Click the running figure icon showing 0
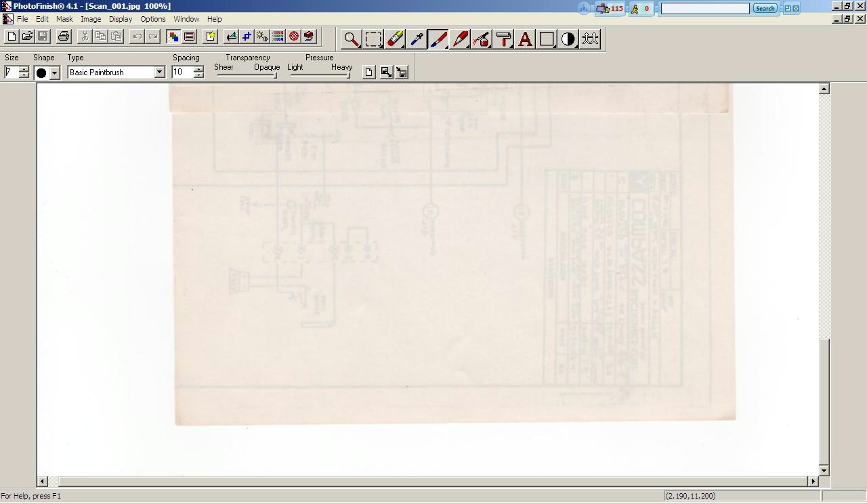The image size is (867, 504). (x=641, y=8)
